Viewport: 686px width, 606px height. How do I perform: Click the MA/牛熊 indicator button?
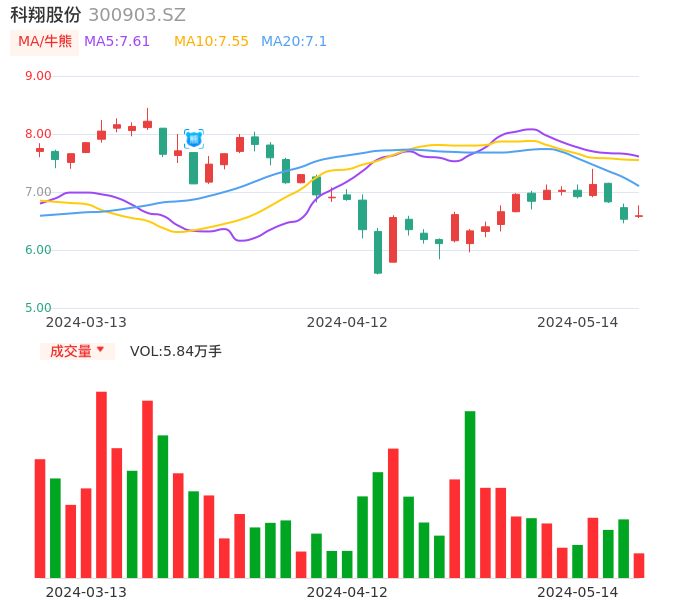pyautogui.click(x=44, y=42)
